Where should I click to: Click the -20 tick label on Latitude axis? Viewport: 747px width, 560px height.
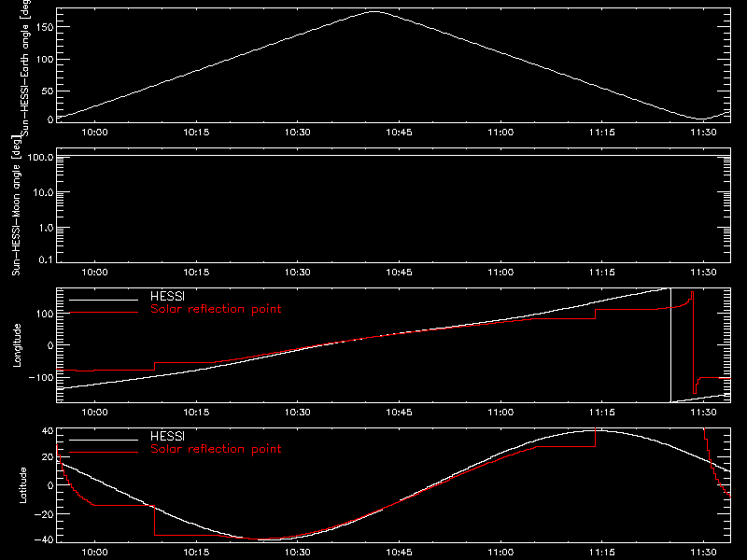pyautogui.click(x=44, y=514)
